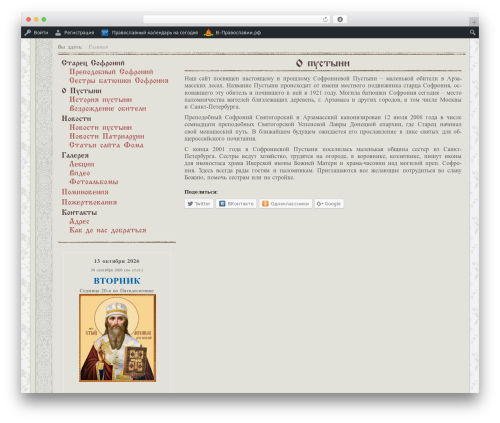Open search via magnifier icon
Viewport: 500px width, 423px height.
click(472, 32)
